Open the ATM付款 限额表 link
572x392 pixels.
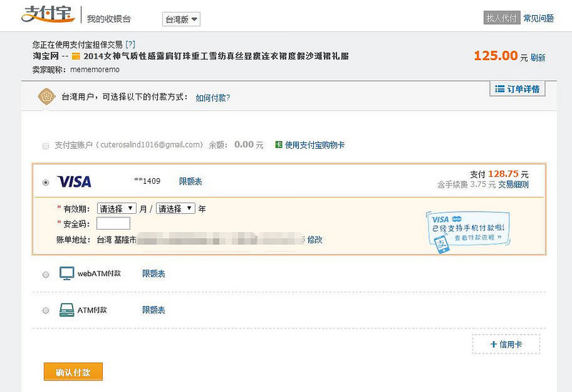point(154,310)
